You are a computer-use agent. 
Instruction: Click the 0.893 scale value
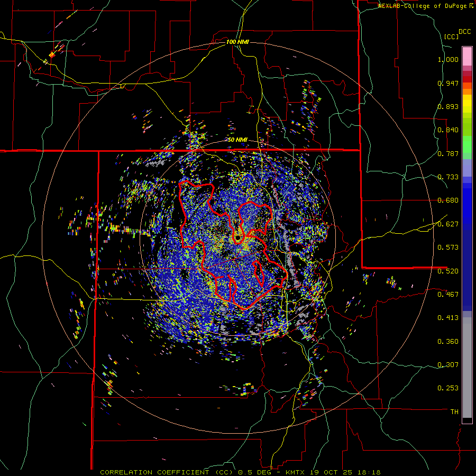[x=448, y=106]
